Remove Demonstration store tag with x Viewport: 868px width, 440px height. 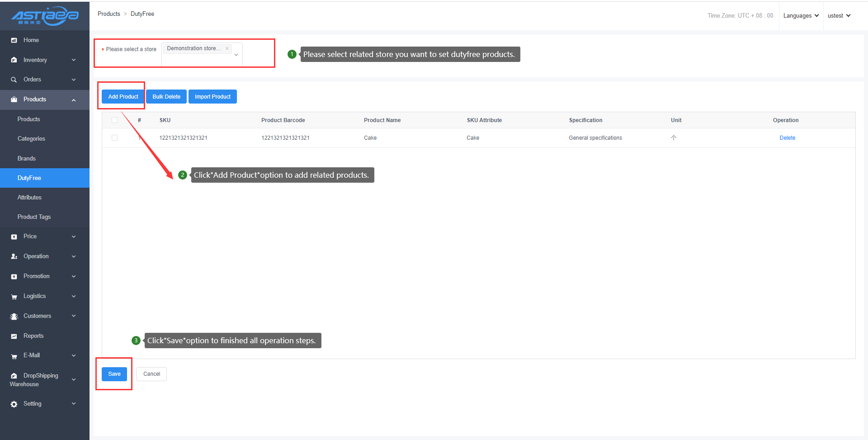(x=227, y=49)
